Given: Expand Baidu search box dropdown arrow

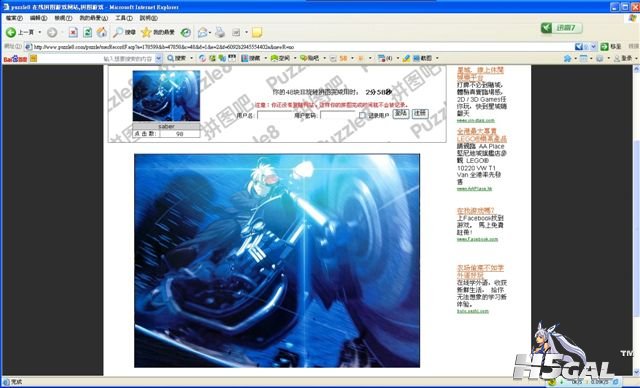Looking at the screenshot, I should pyautogui.click(x=159, y=59).
